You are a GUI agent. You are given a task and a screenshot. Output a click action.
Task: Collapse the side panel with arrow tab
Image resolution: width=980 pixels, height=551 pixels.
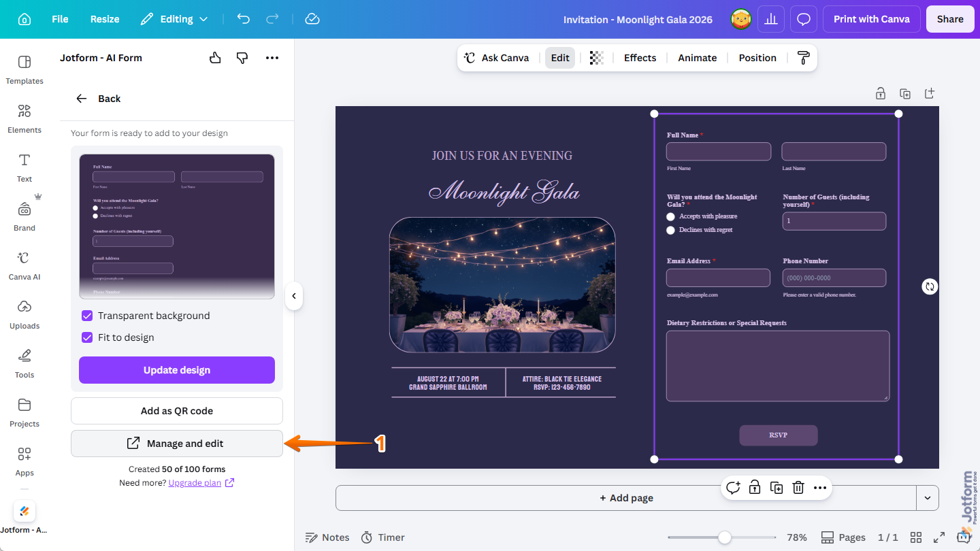294,296
